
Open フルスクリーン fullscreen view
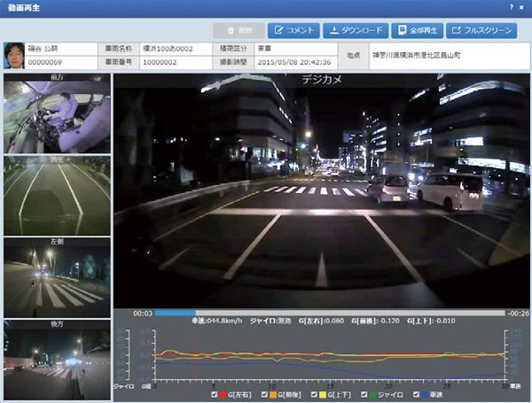pyautogui.click(x=481, y=31)
